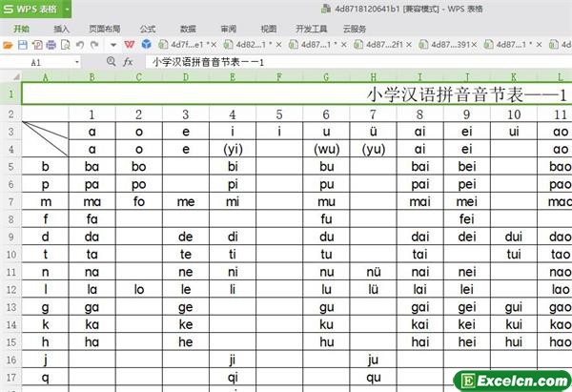Open print preview icon in quick toolbar
Screen dimensions: 572x392
65,45
